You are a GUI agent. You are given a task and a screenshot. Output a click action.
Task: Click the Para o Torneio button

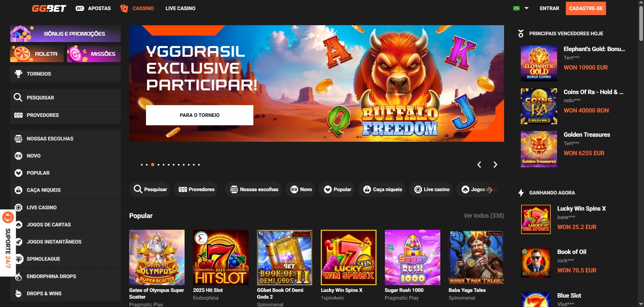200,115
